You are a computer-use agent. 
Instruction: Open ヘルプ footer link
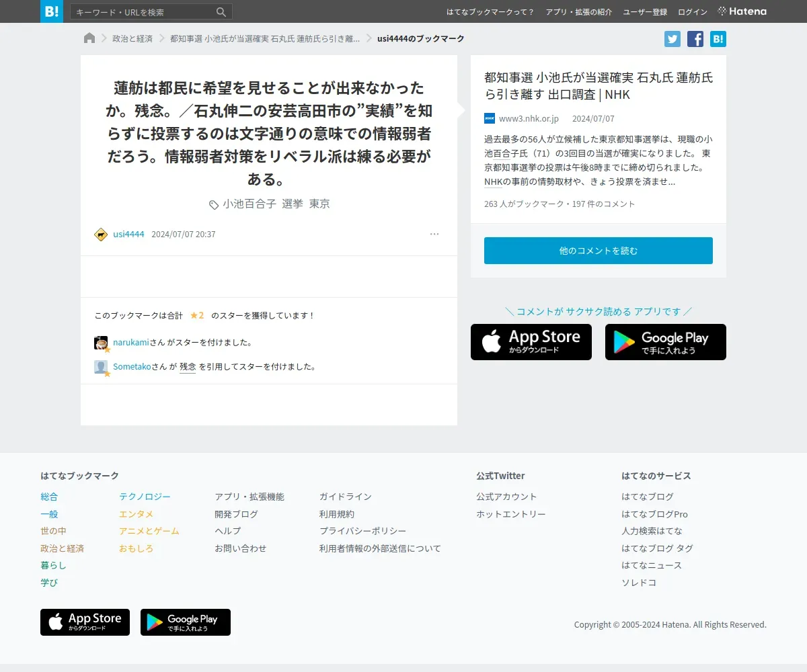(227, 531)
